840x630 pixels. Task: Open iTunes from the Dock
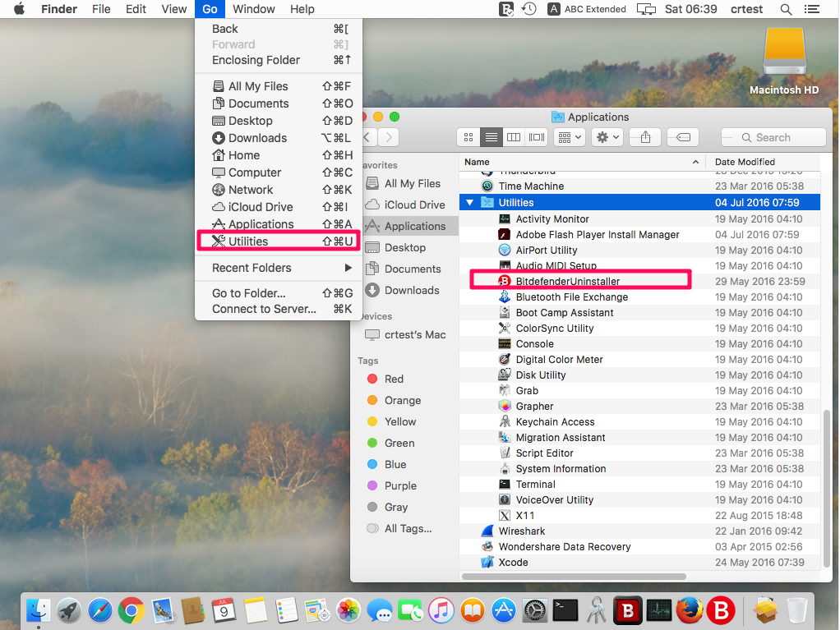(441, 610)
